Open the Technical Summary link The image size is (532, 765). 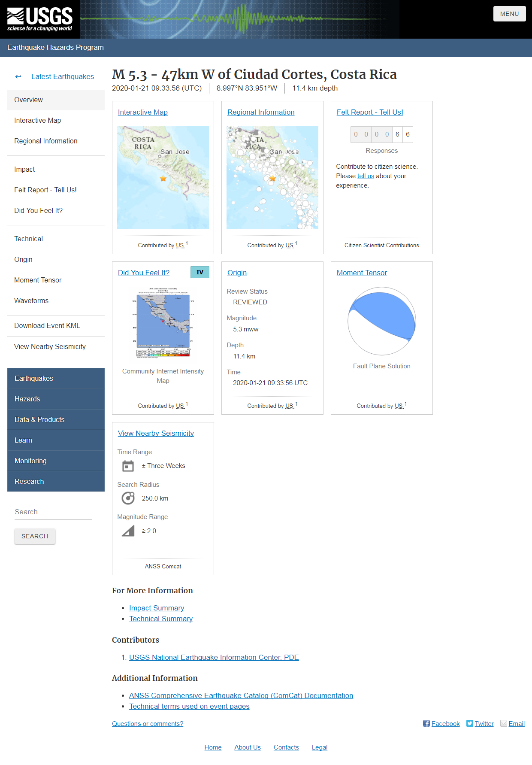(x=161, y=619)
